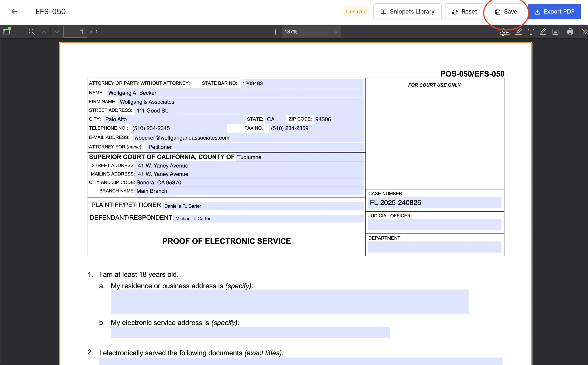Screen dimensions: 588x365
Task: Edit the Name field Wolfgang A. Becker
Action: 235,93
